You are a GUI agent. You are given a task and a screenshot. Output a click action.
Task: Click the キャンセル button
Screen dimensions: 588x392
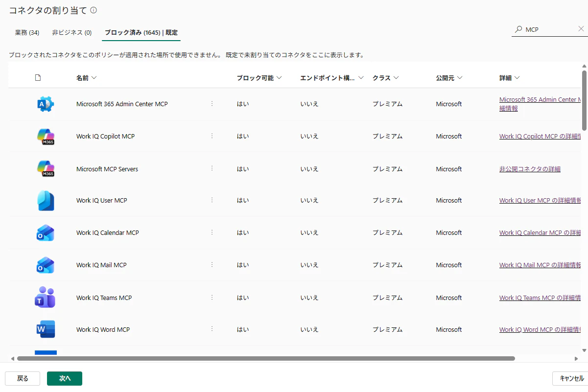pyautogui.click(x=570, y=378)
